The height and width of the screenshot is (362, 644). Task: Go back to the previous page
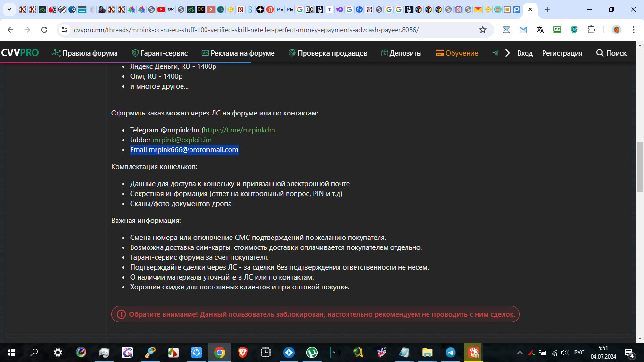click(x=10, y=30)
